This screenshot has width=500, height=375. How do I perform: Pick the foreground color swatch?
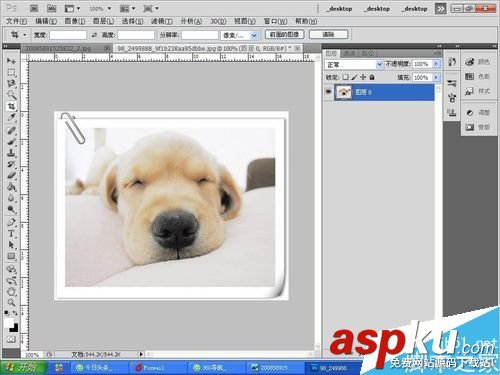tap(9, 323)
